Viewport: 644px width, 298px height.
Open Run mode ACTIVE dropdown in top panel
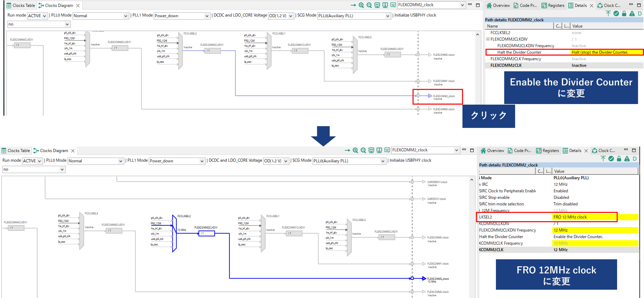(44, 16)
